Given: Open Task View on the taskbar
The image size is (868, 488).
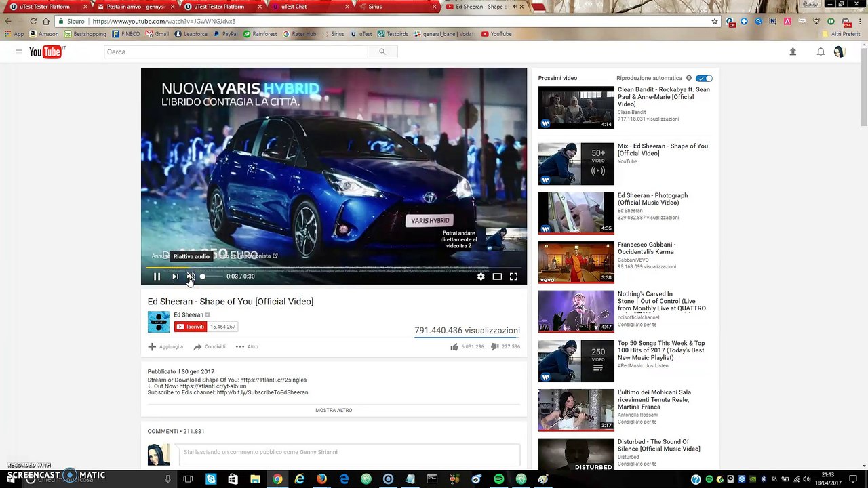Looking at the screenshot, I should click(188, 479).
